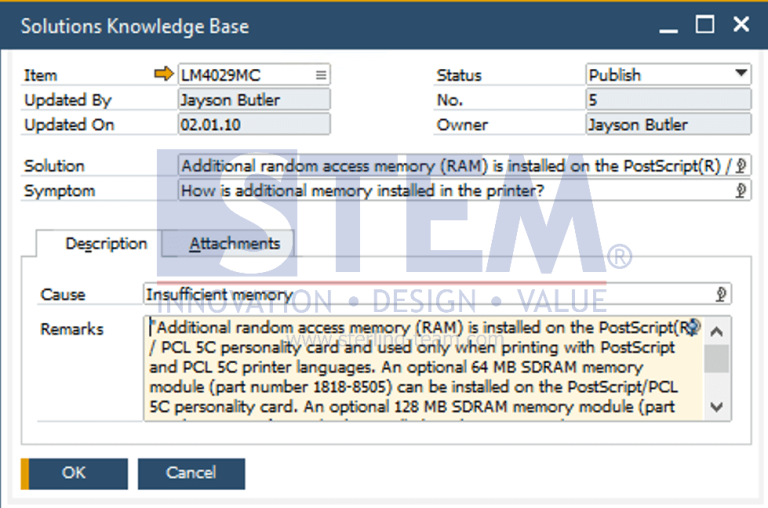The image size is (768, 508).
Task: Click the expand icon in the Solution field
Action: tap(741, 166)
